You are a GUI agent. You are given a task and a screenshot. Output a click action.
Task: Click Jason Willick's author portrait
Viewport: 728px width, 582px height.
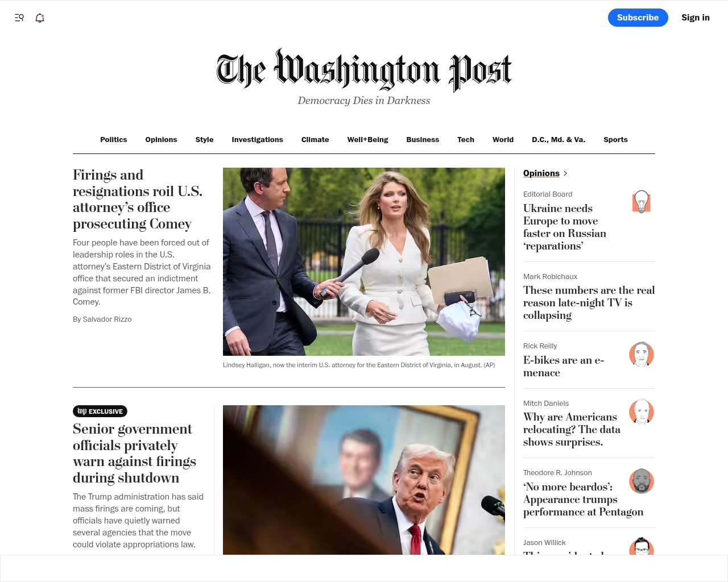tap(642, 546)
